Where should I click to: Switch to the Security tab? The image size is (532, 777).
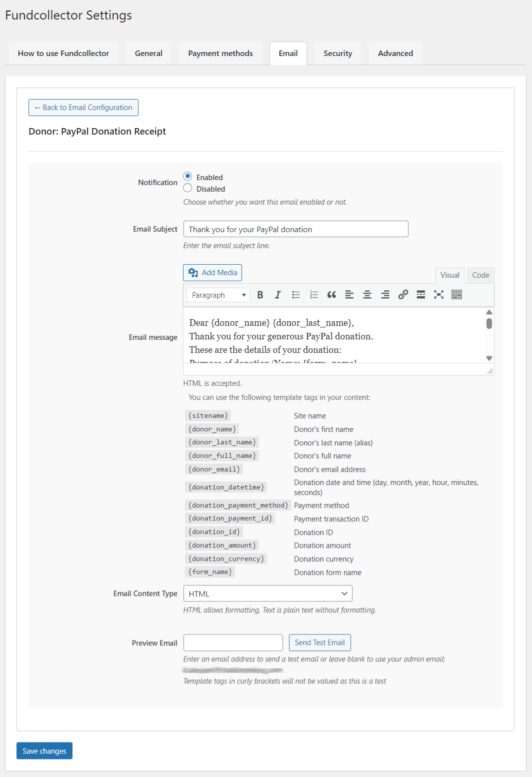tap(337, 53)
